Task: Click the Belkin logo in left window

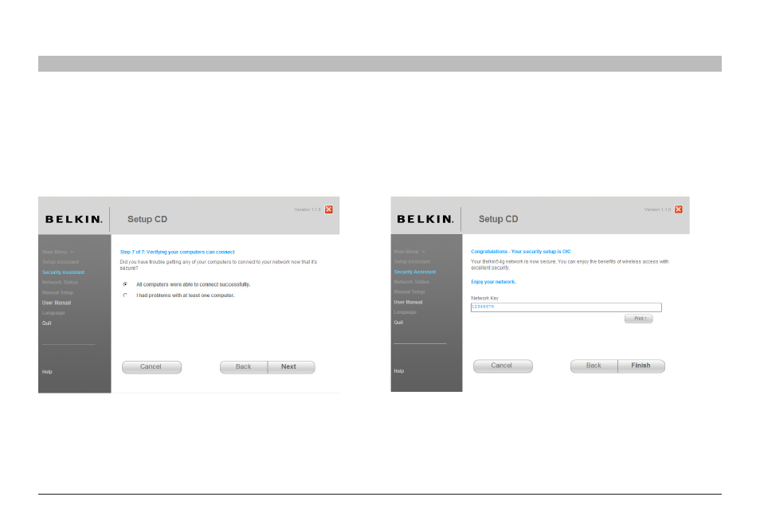Action: (x=73, y=220)
